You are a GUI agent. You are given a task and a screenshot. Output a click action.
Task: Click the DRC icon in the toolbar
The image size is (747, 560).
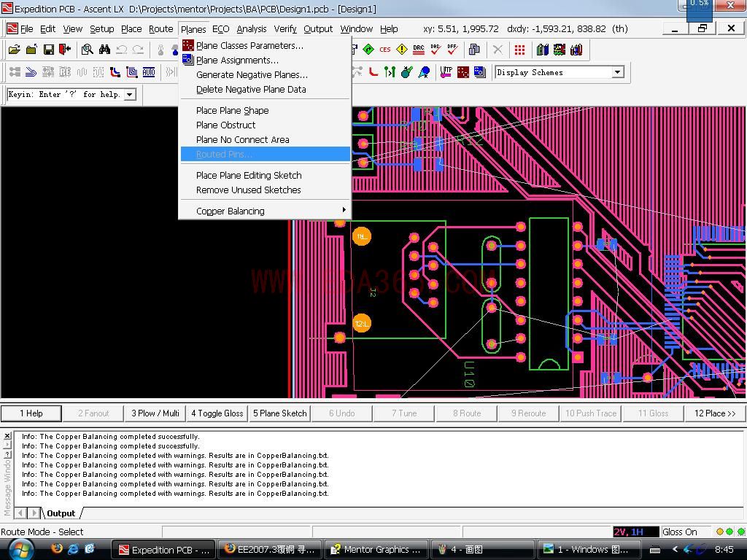click(418, 50)
